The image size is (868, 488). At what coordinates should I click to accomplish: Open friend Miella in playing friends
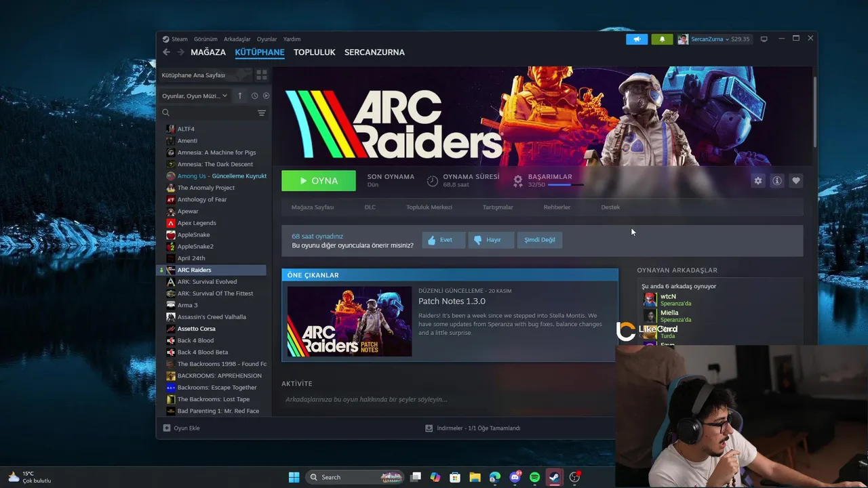668,316
